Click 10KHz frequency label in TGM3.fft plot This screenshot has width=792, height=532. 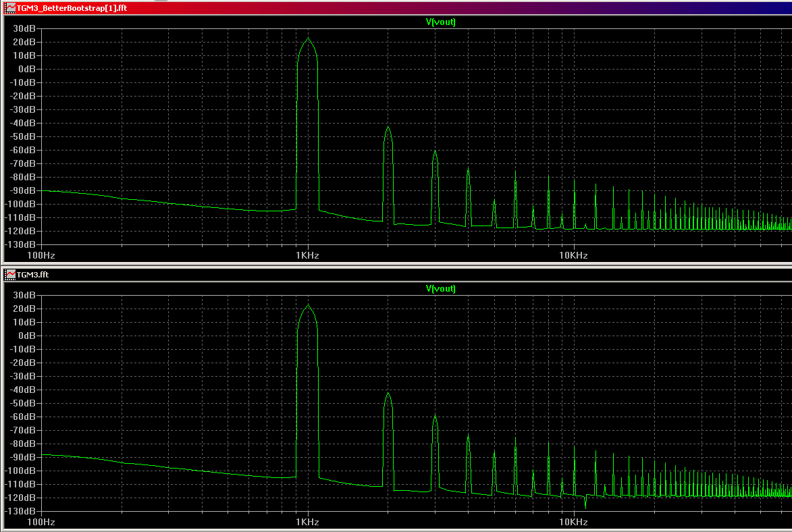coord(573,522)
